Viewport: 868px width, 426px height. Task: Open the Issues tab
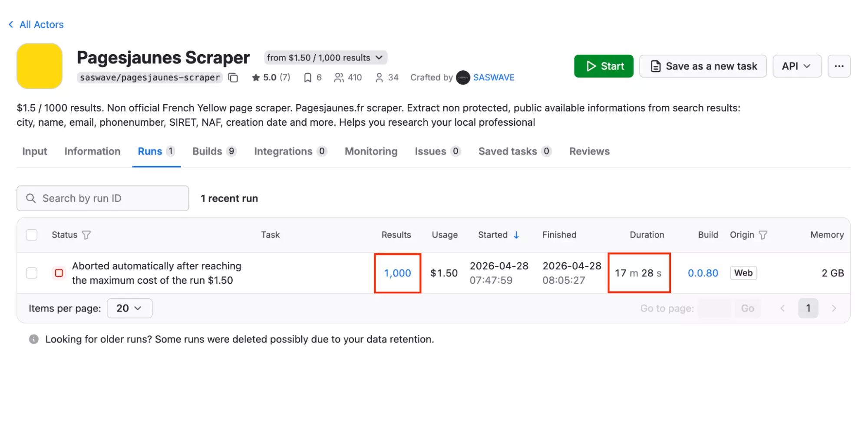click(x=438, y=151)
